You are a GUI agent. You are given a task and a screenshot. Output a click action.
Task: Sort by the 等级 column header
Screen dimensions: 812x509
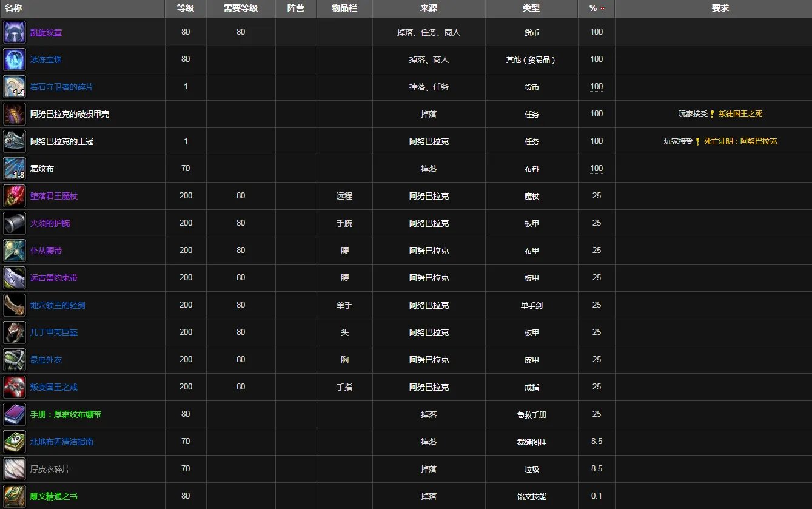pyautogui.click(x=186, y=8)
